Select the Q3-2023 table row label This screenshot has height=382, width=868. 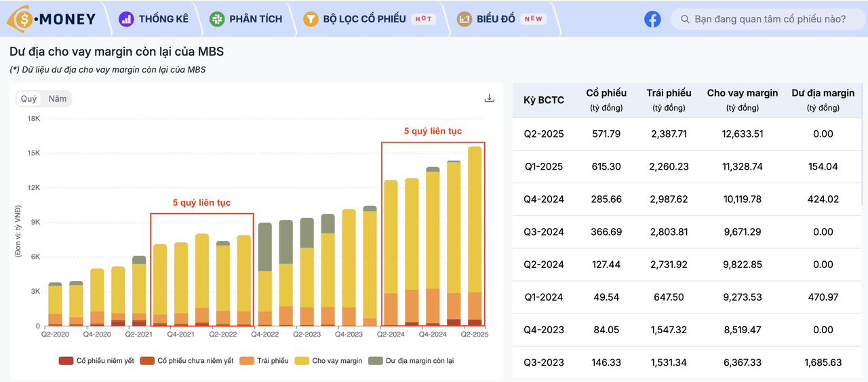click(544, 362)
